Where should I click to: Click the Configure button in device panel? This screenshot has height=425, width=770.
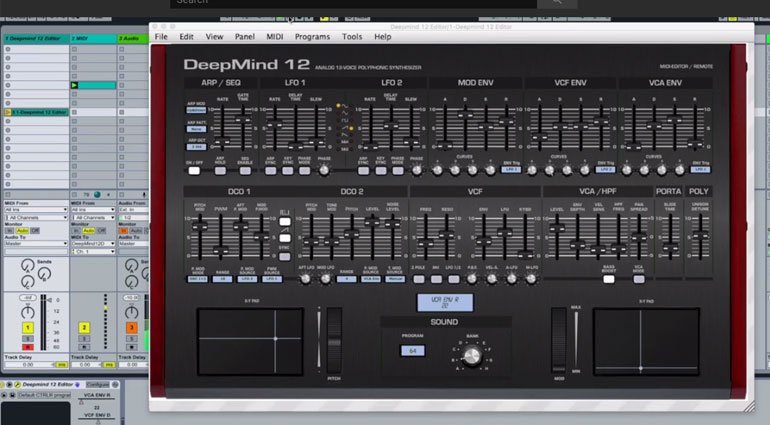point(98,384)
